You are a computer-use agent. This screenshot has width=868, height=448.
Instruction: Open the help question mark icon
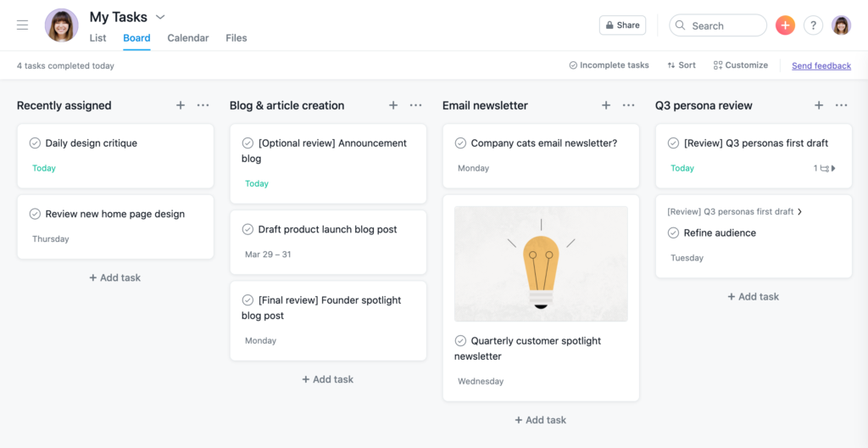tap(813, 25)
